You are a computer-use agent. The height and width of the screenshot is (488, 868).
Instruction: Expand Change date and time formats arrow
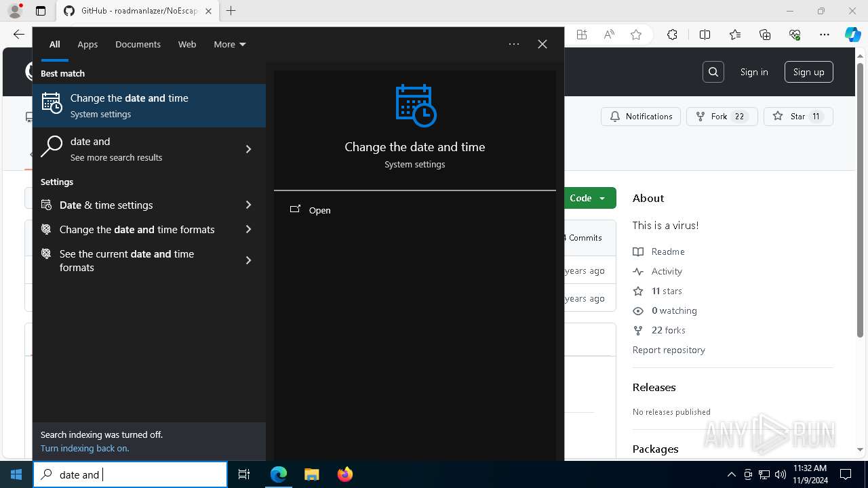pos(248,229)
